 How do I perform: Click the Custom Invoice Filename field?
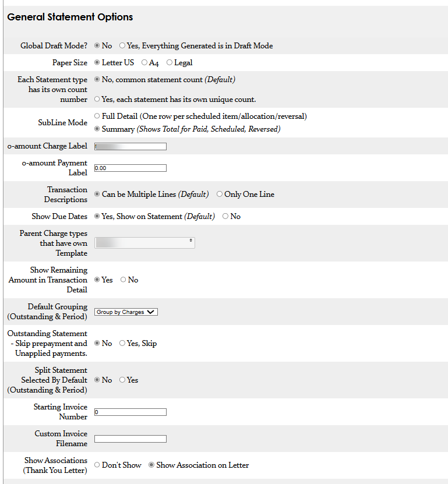(x=130, y=439)
